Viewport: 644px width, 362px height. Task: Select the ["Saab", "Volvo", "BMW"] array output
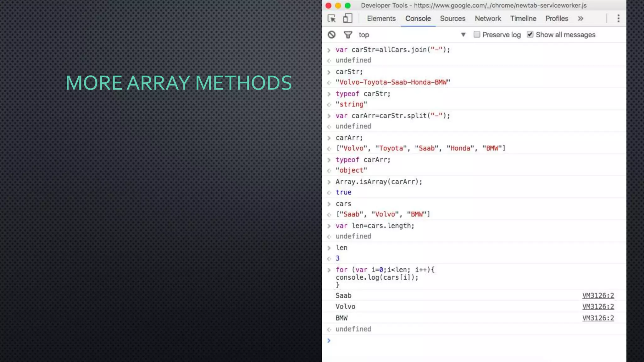click(x=383, y=214)
